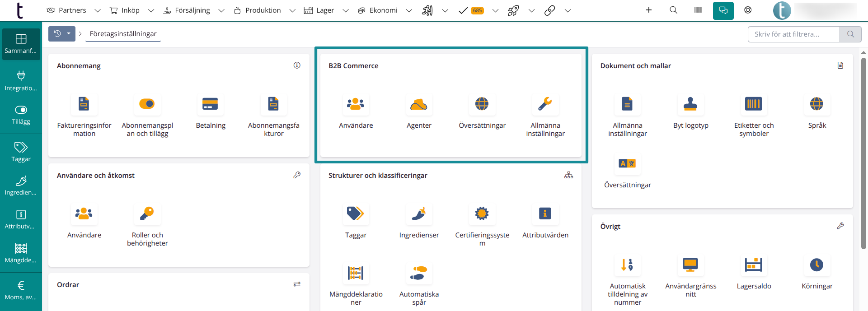The width and height of the screenshot is (868, 311).
Task: Open Etiketter och symboler barcode icon
Action: [x=753, y=105]
